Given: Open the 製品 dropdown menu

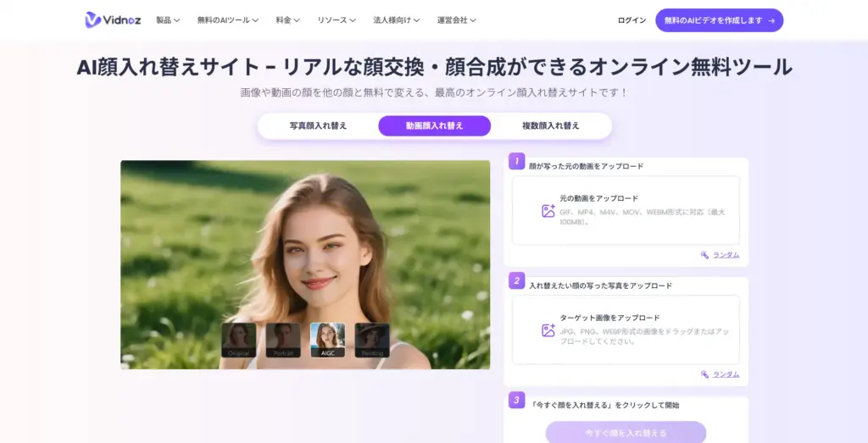Looking at the screenshot, I should click(168, 20).
